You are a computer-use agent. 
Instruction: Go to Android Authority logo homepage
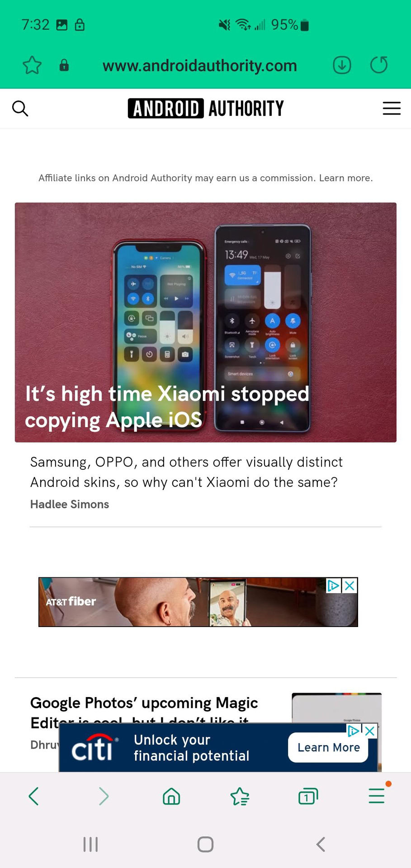pos(206,108)
